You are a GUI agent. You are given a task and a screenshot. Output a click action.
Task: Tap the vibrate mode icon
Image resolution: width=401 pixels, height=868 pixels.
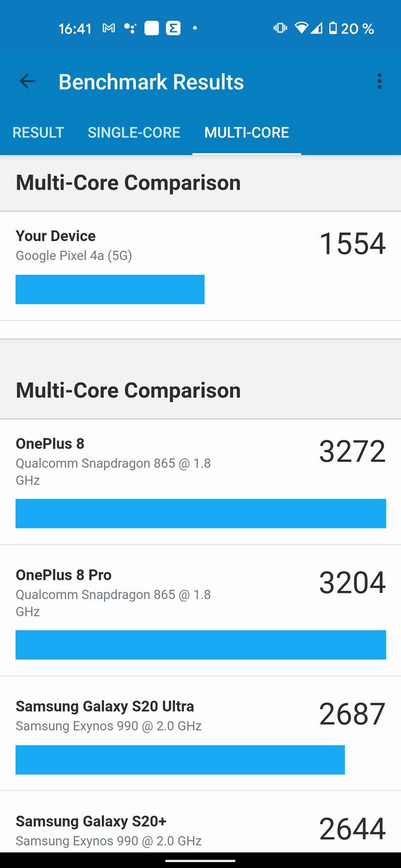tap(280, 28)
